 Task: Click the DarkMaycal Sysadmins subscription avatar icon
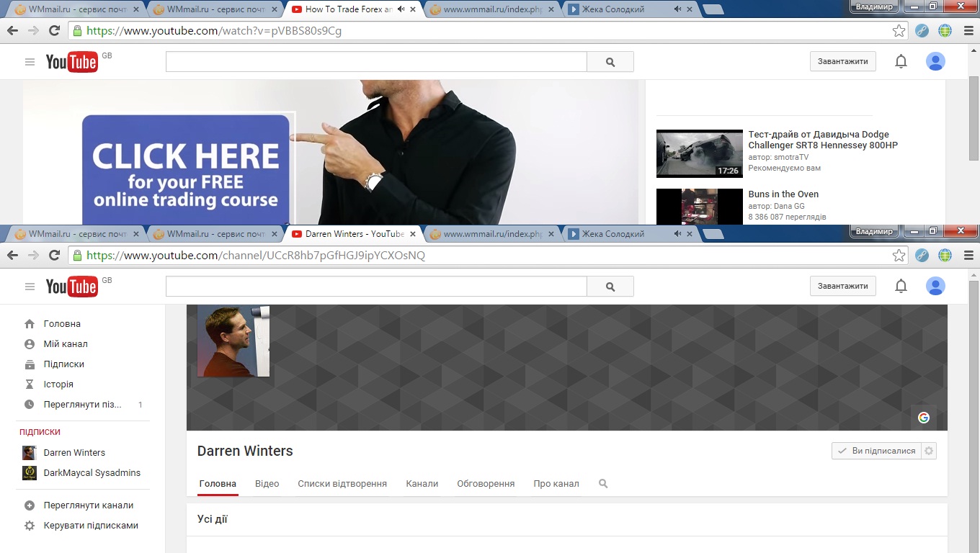coord(30,473)
